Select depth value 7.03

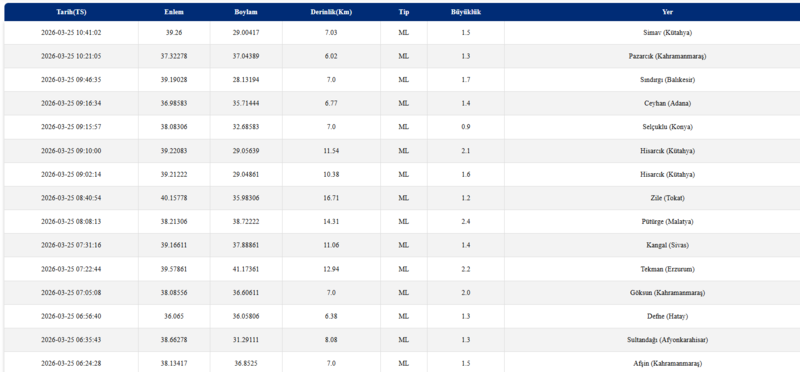331,33
